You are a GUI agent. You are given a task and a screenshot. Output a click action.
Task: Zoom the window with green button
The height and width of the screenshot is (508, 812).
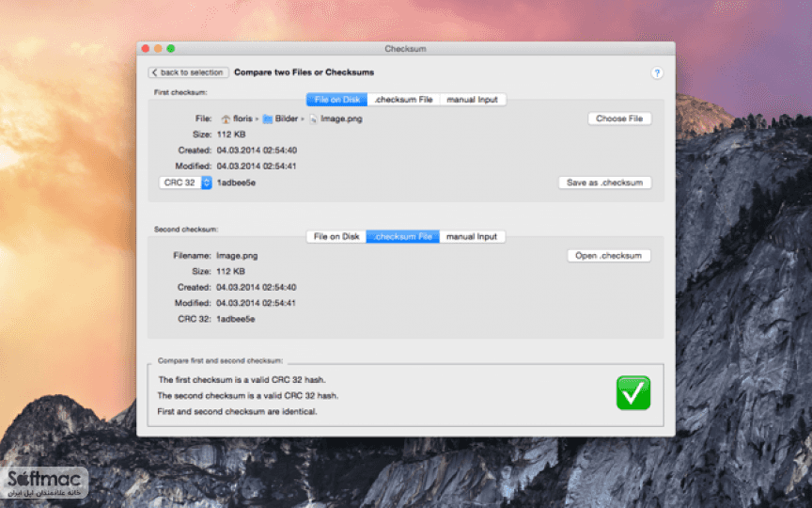[x=171, y=49]
